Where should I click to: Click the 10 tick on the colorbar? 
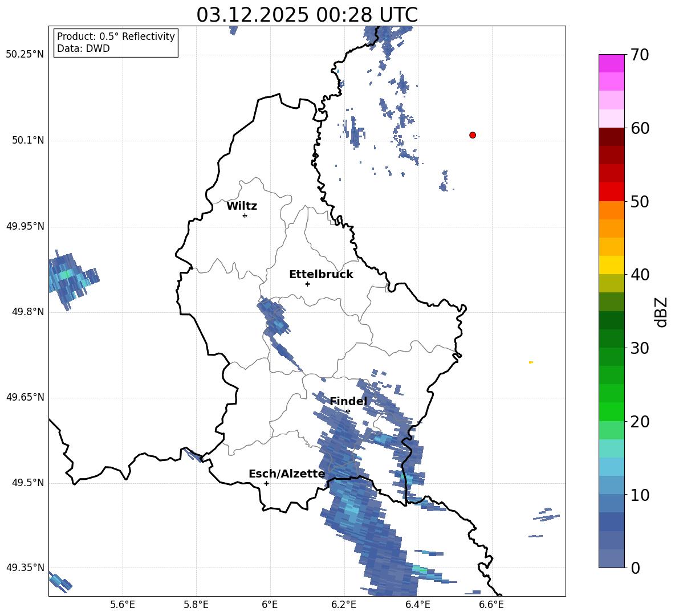(639, 495)
